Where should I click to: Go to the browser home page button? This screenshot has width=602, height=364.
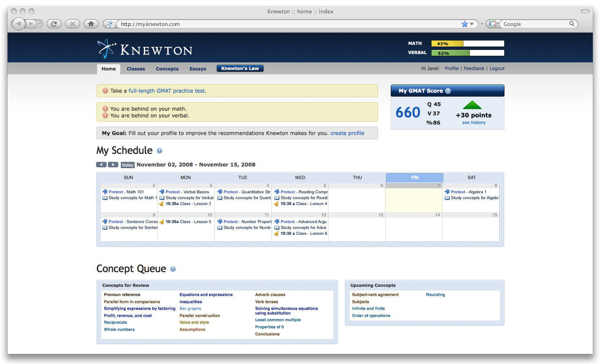pyautogui.click(x=91, y=24)
